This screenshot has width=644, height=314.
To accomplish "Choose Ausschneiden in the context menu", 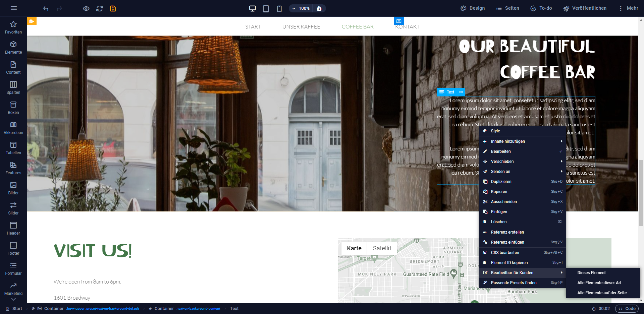I will 523,202.
